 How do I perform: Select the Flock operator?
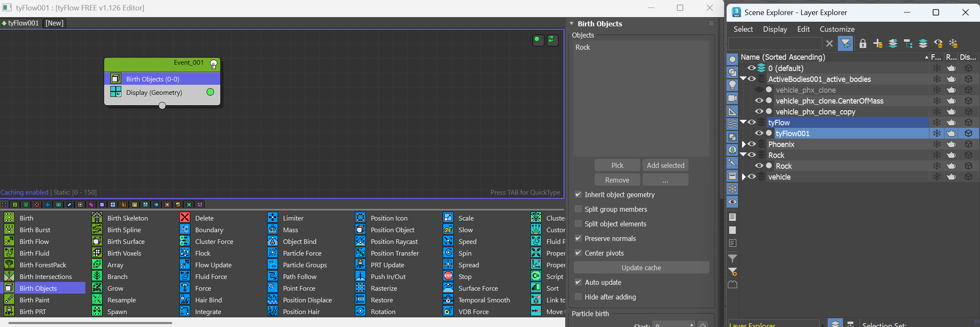click(202, 253)
